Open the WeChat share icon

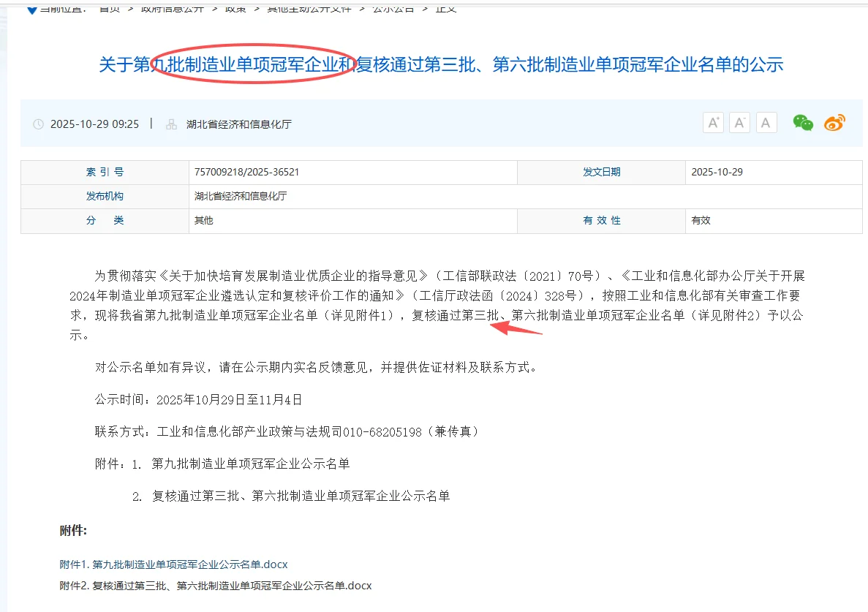(802, 123)
